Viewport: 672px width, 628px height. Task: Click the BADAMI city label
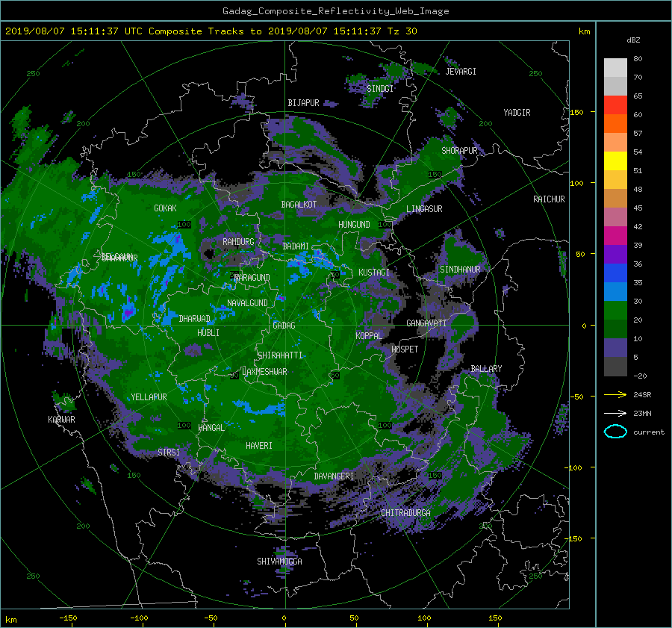pos(296,246)
